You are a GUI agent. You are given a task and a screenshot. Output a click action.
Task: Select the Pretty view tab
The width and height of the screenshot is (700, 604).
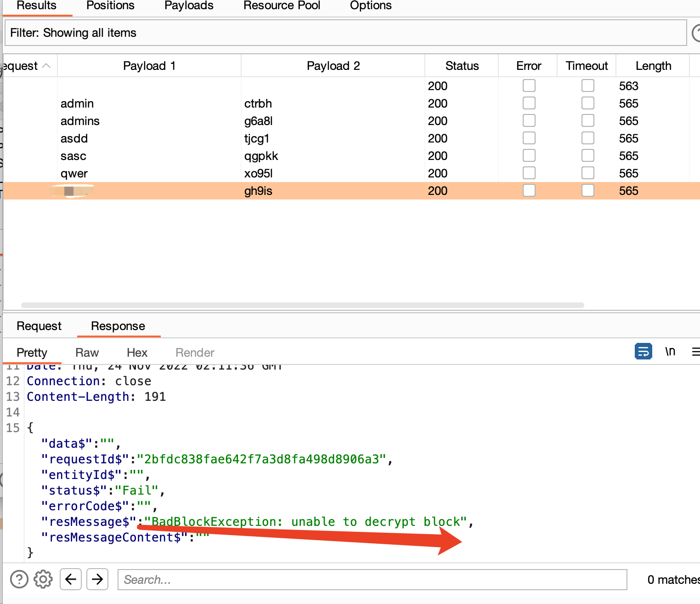tap(32, 353)
